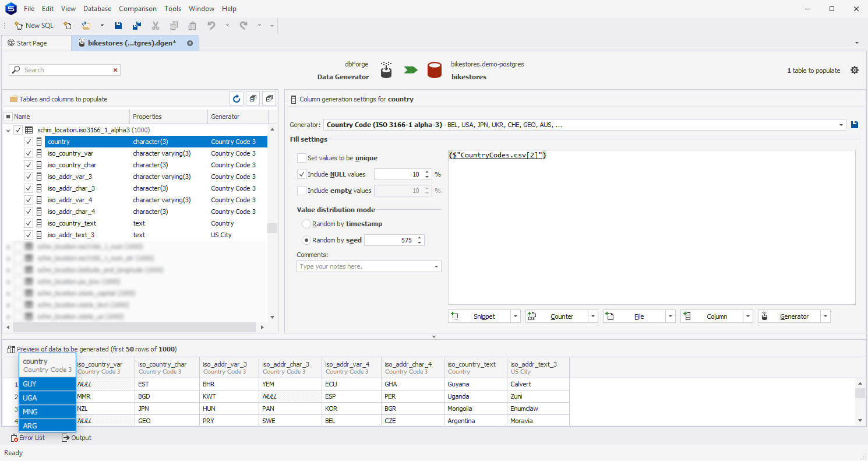Click the Undo arrow icon

(211, 26)
